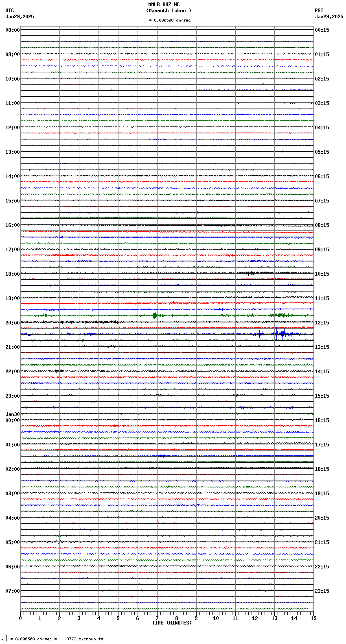
Task: Click the black burst near minute 12 in the 18:00 trace
Action: (x=250, y=273)
